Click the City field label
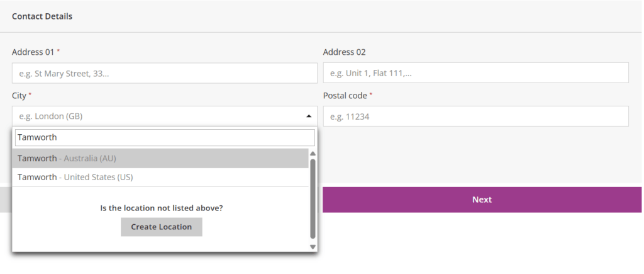This screenshot has width=644, height=274. tap(19, 95)
